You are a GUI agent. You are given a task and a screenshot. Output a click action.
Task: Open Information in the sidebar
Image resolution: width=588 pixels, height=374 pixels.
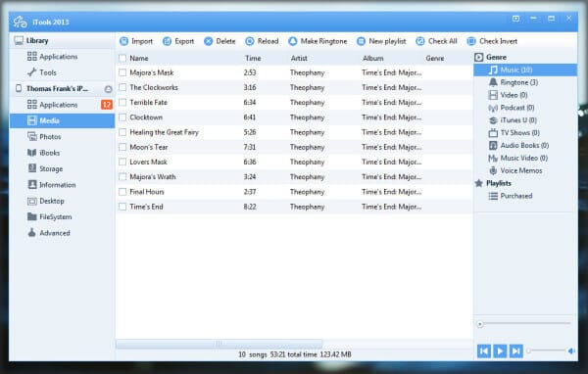click(x=52, y=185)
